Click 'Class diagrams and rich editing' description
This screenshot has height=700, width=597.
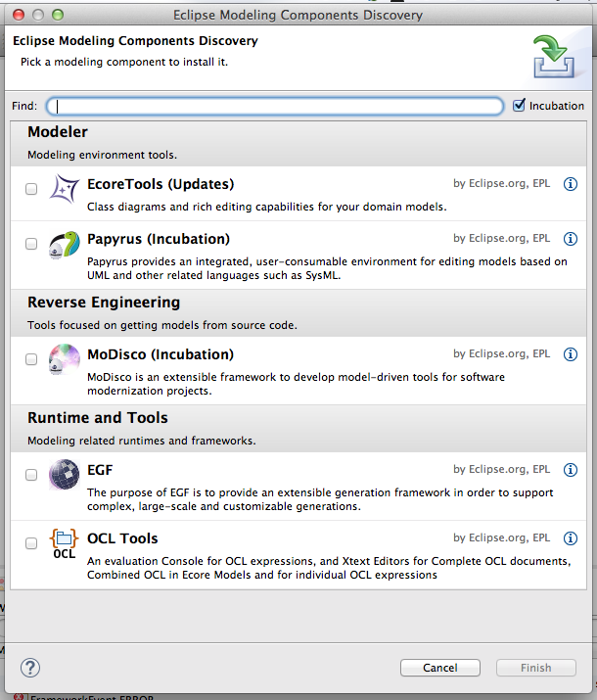[267, 207]
